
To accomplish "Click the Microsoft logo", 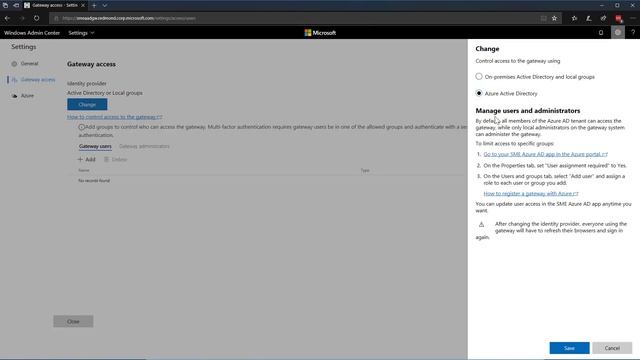I will (320, 33).
